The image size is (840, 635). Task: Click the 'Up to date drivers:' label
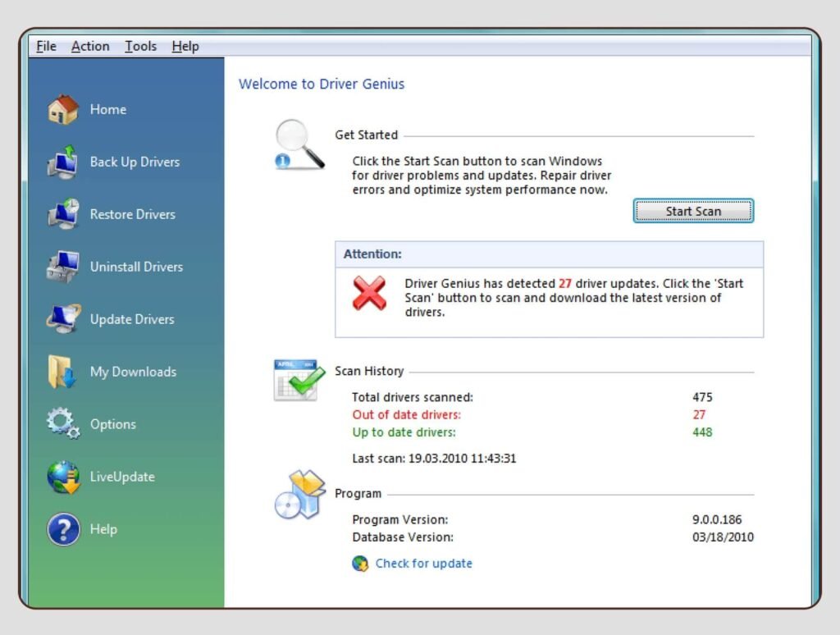(404, 432)
